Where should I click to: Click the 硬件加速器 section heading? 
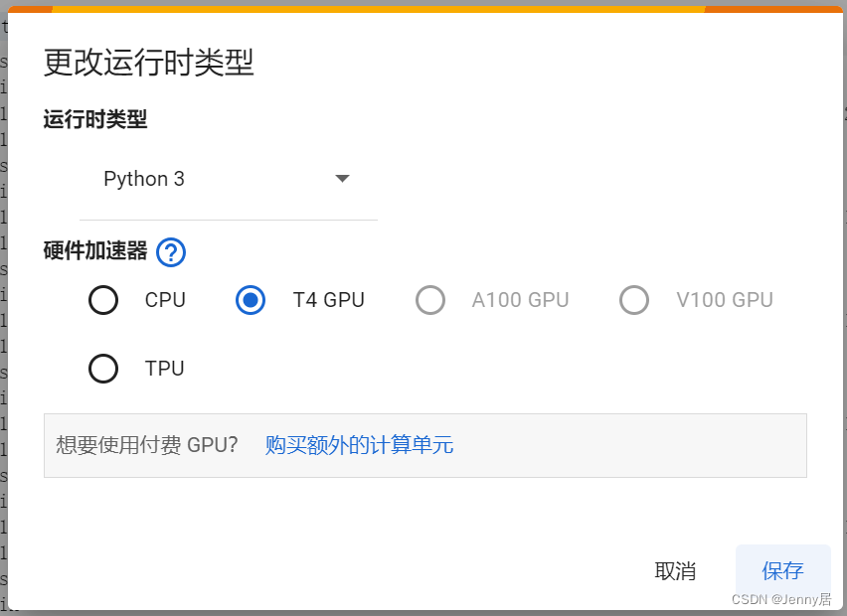pyautogui.click(x=95, y=251)
